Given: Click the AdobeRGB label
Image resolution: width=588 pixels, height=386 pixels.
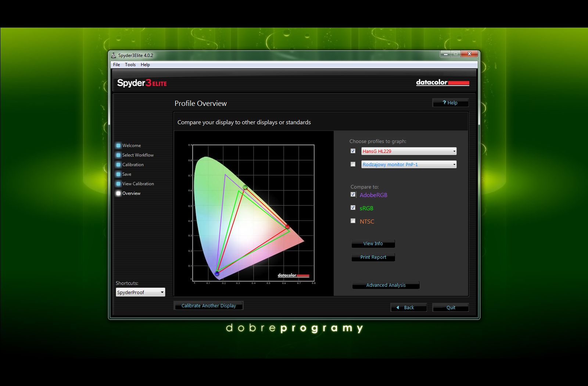Looking at the screenshot, I should coord(373,195).
